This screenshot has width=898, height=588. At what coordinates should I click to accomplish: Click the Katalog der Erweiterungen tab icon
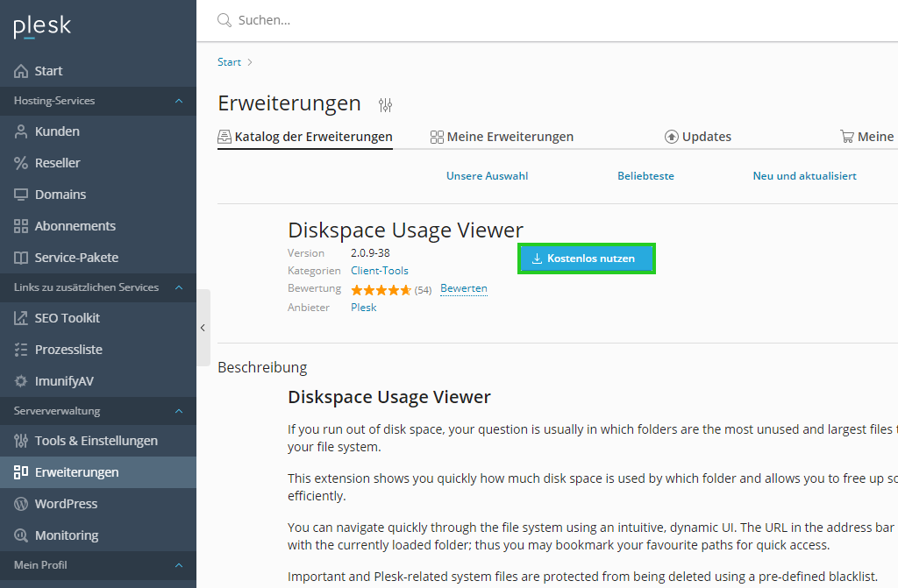[x=224, y=137]
